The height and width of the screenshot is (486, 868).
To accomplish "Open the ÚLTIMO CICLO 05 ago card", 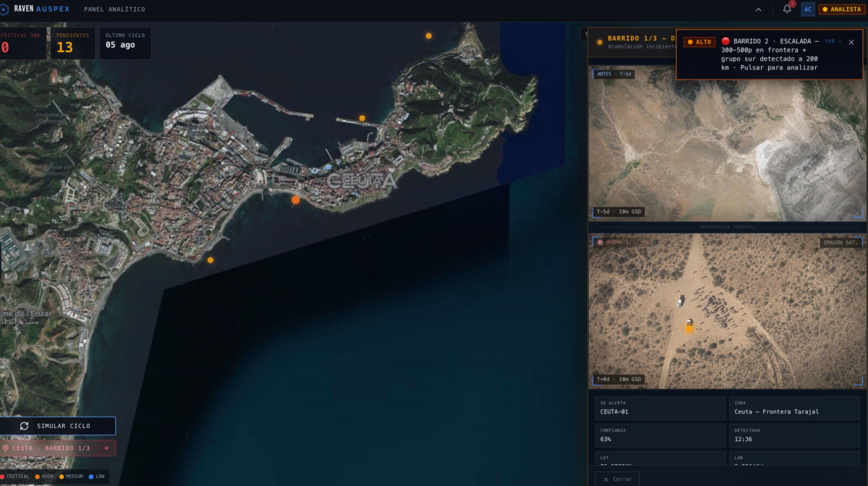I will click(125, 43).
